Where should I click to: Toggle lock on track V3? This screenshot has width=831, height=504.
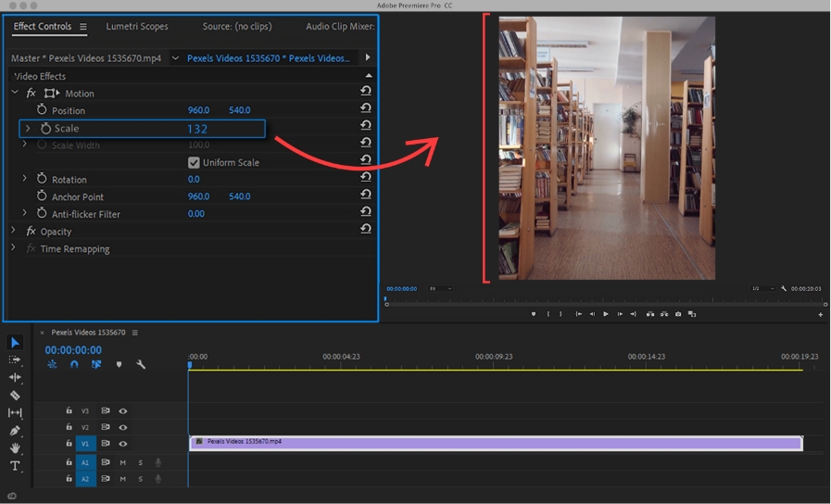[x=69, y=410]
